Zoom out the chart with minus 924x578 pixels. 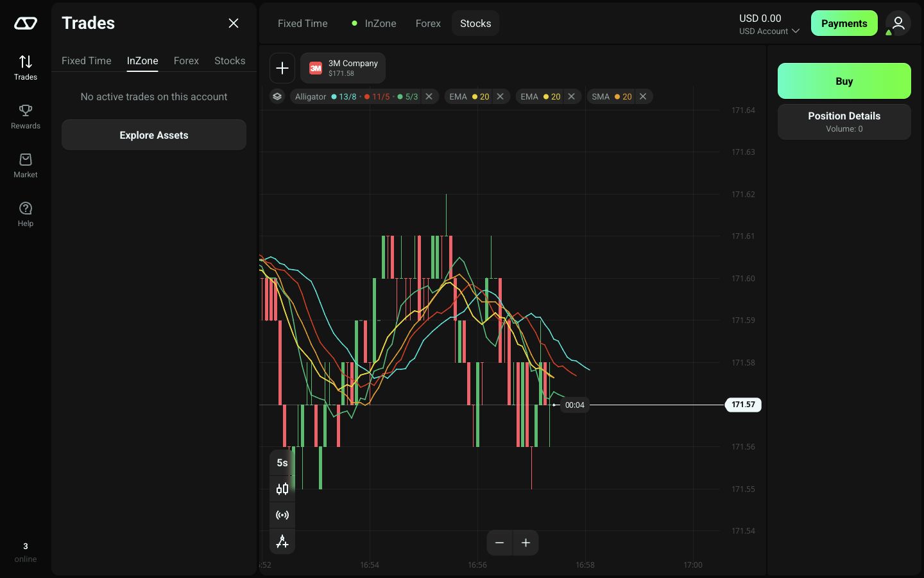coord(499,543)
